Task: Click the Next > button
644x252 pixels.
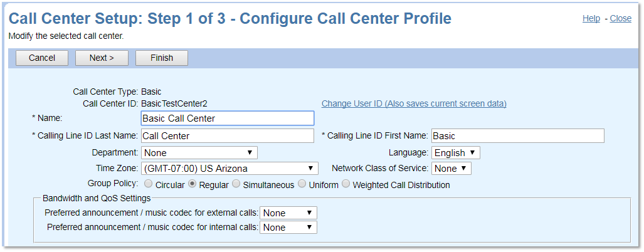Action: point(102,58)
